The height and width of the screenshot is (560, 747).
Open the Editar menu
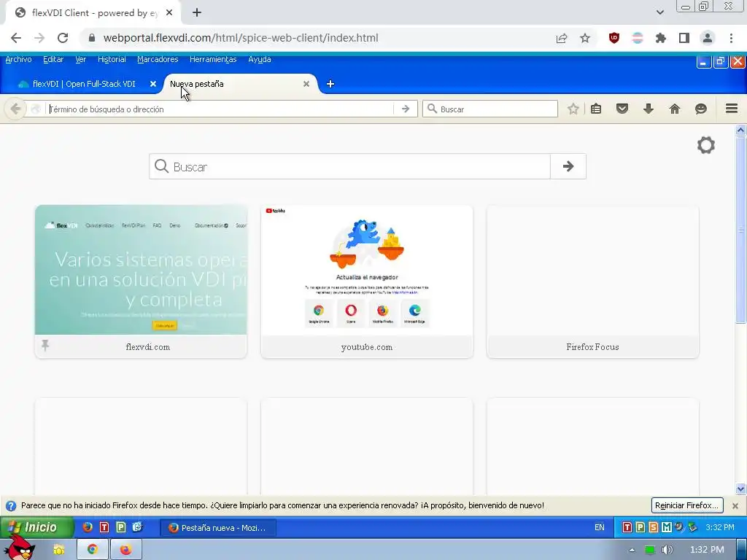(53, 60)
